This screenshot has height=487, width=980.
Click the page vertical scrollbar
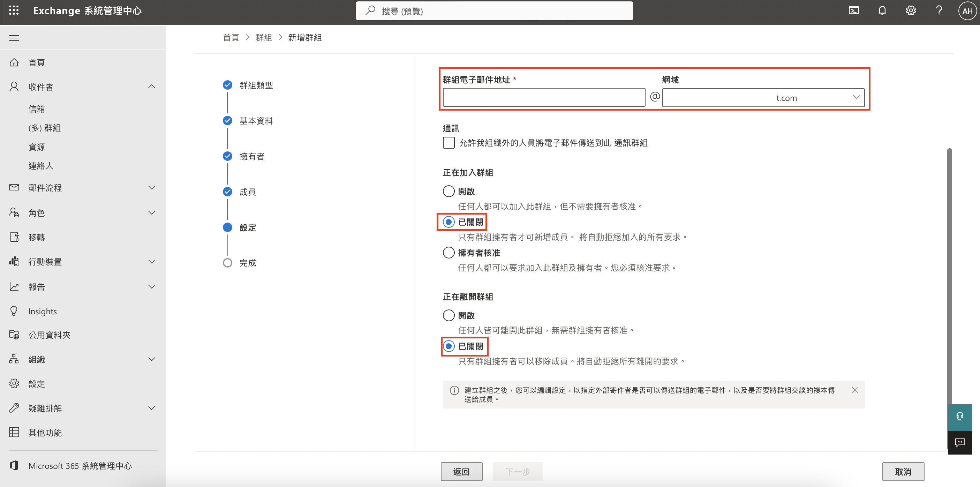point(950,299)
